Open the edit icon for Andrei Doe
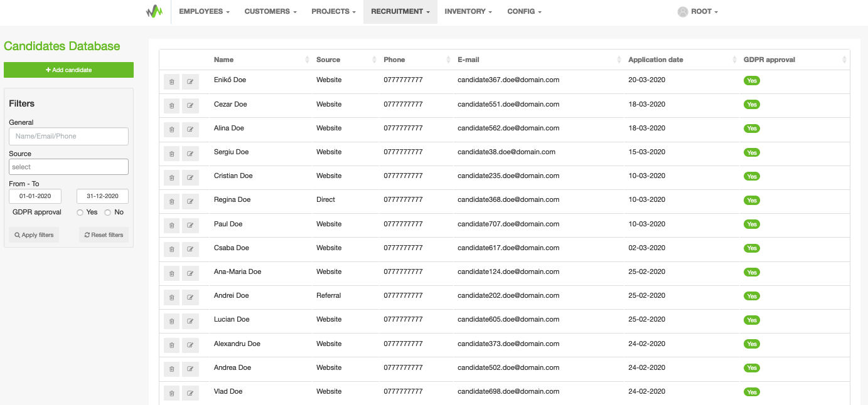 click(x=190, y=297)
